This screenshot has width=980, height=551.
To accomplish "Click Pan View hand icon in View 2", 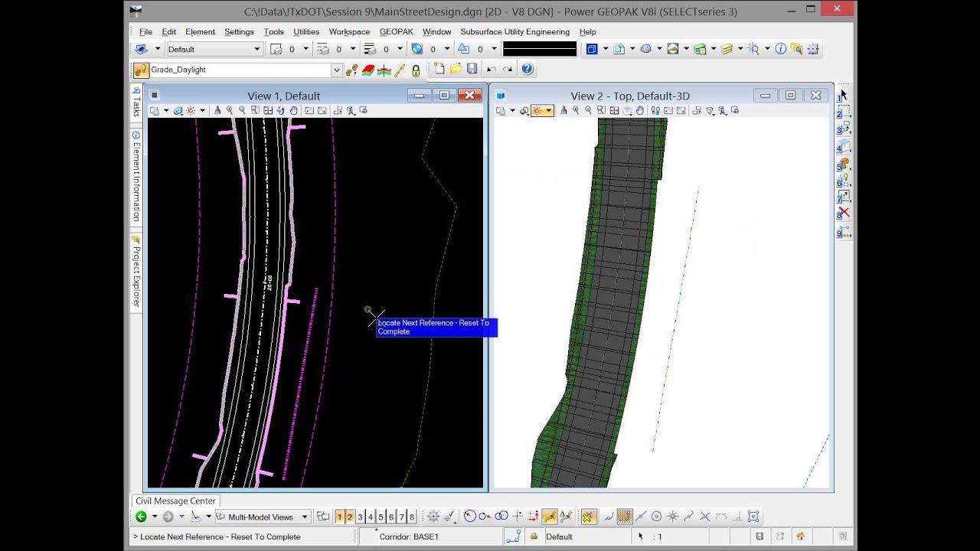I will point(640,111).
